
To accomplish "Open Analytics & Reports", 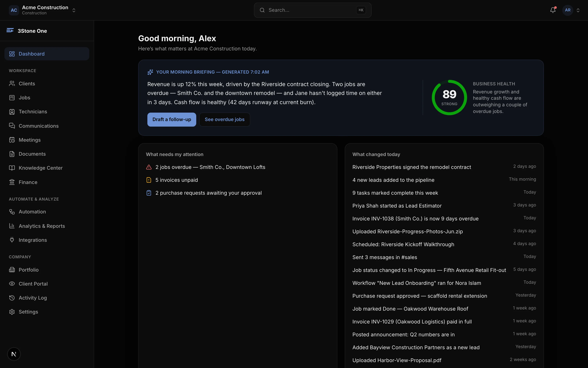I will click(x=47, y=226).
